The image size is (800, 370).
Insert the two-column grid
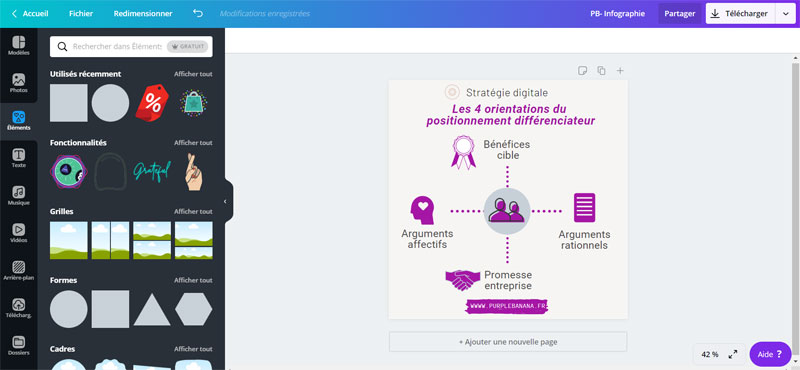[x=110, y=240]
